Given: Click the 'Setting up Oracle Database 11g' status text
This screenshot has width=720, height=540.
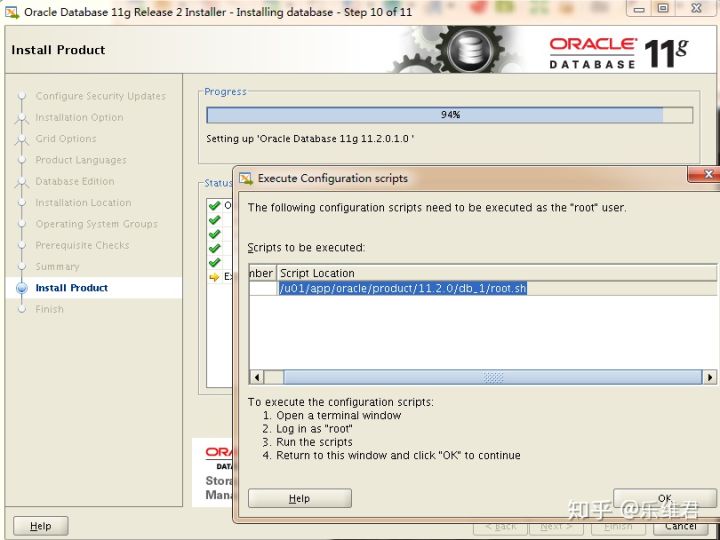Looking at the screenshot, I should [310, 139].
